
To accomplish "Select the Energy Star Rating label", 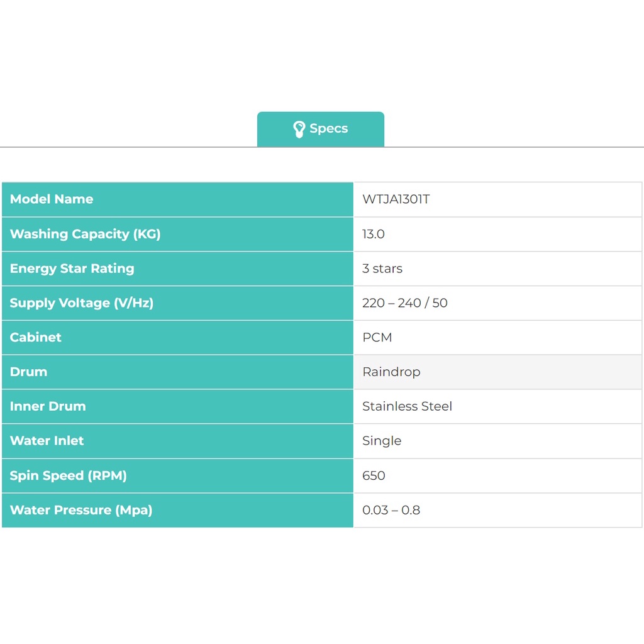I will (72, 269).
